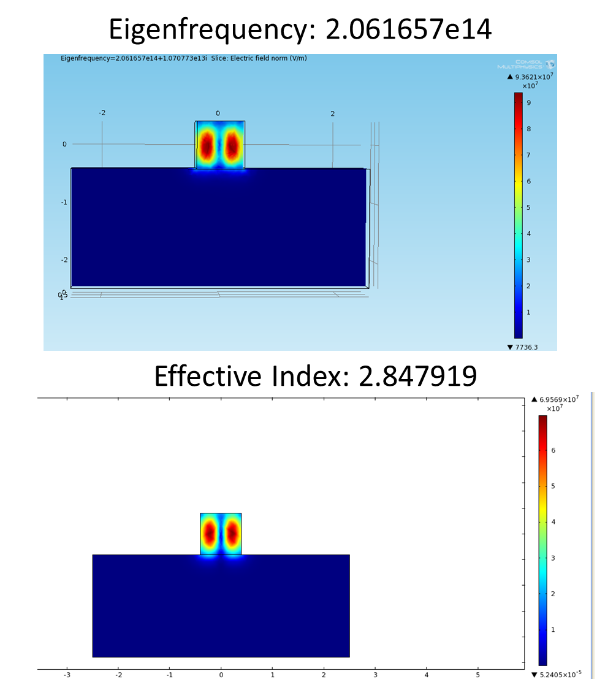Click the top axis label 2 in upper plot

coord(332,113)
